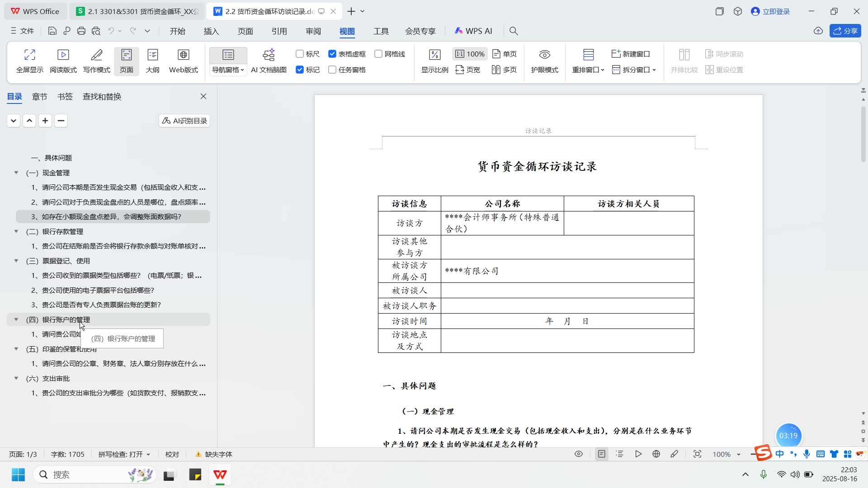
Task: Click the 校对 status bar button
Action: click(x=172, y=454)
